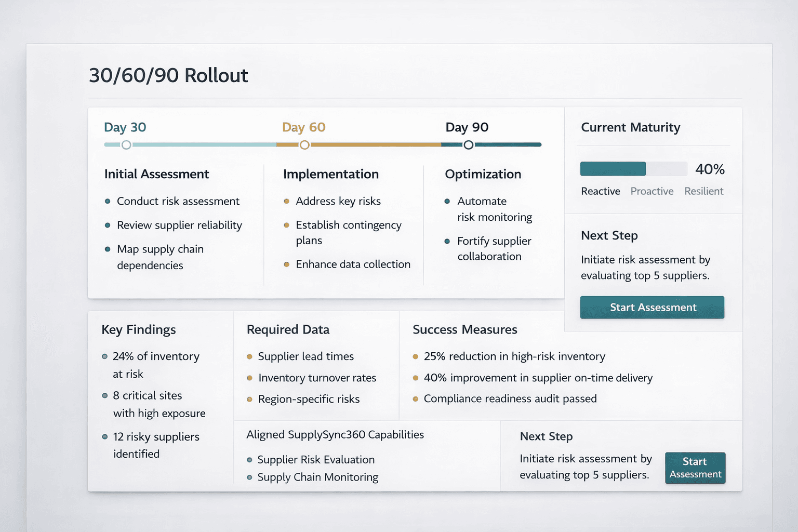Click the bullet next to Supplier lead times
Screen dimensions: 798x532
(x=249, y=356)
